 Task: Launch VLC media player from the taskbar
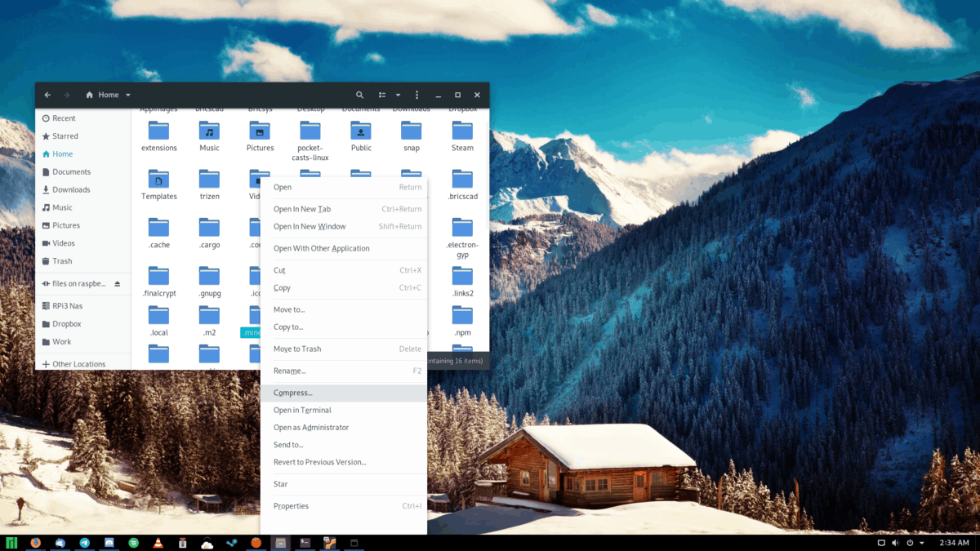(x=158, y=543)
